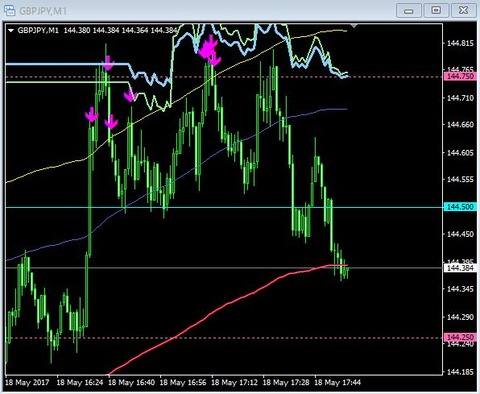This screenshot has width=480, height=394.
Task: Click the 18 May 2017 time label
Action: click(x=27, y=382)
